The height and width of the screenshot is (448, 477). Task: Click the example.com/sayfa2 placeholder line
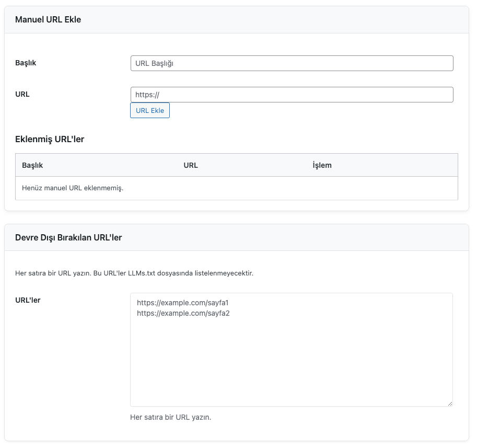pyautogui.click(x=183, y=313)
